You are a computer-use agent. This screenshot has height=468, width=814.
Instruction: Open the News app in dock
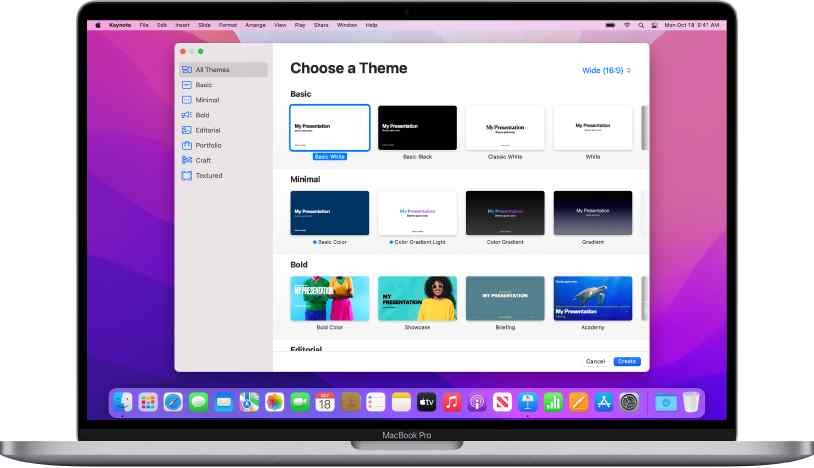(502, 402)
